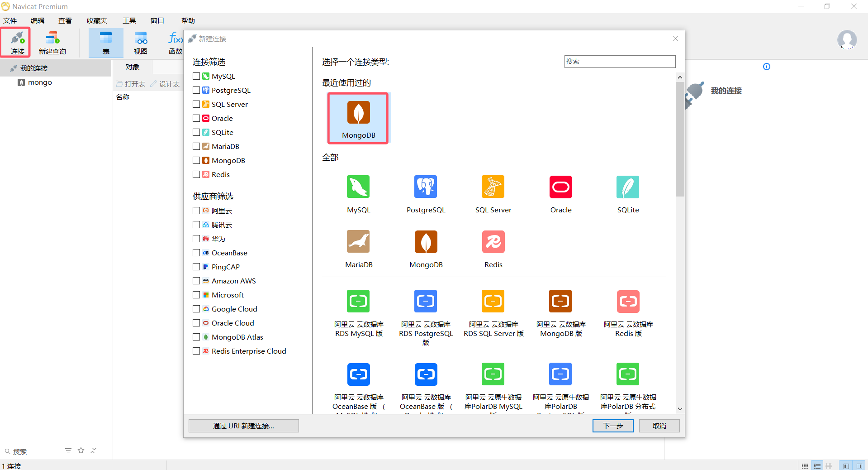868x470 pixels.
Task: Click 取消 to cancel the dialog
Action: pyautogui.click(x=659, y=426)
